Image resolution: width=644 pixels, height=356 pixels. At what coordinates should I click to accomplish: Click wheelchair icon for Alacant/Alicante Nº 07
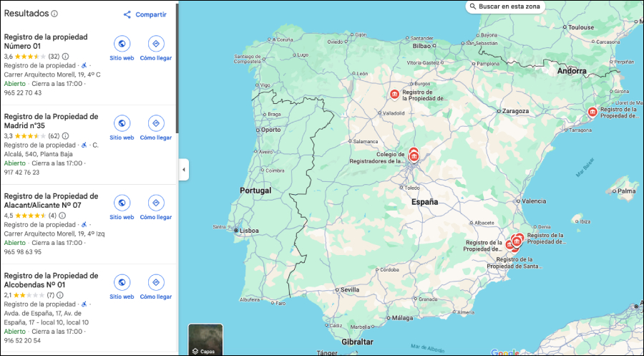point(84,224)
